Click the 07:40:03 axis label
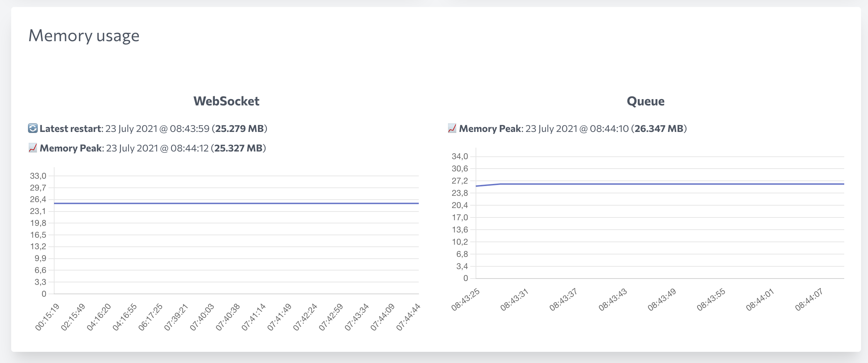Viewport: 868px width, 363px height. (x=202, y=317)
